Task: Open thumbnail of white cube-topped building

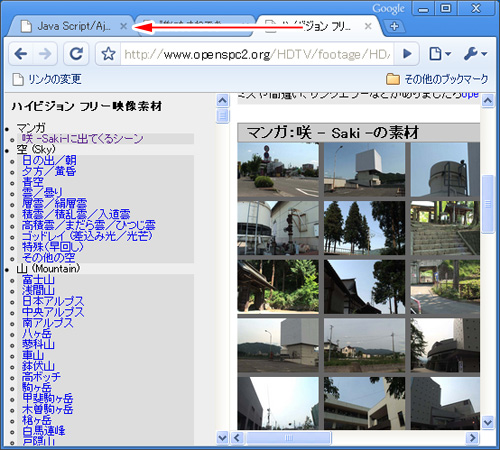Action: click(364, 169)
